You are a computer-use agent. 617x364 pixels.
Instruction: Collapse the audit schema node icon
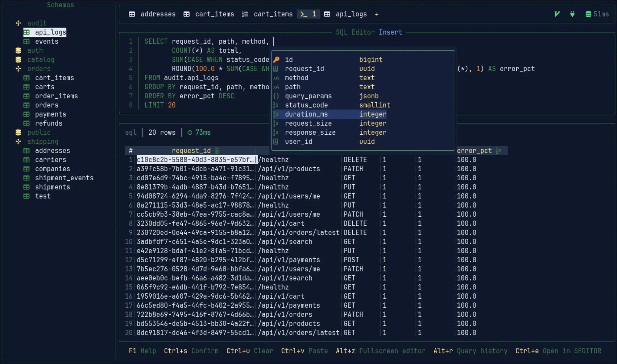tap(19, 23)
